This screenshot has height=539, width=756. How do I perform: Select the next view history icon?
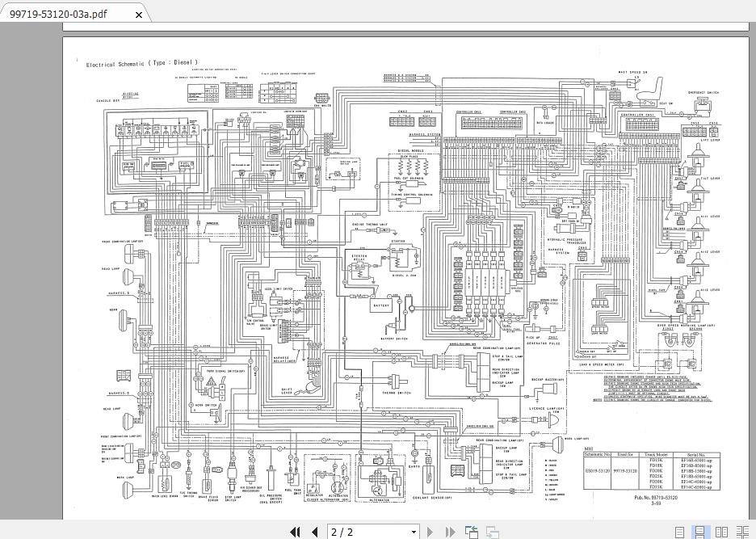pyautogui.click(x=492, y=531)
